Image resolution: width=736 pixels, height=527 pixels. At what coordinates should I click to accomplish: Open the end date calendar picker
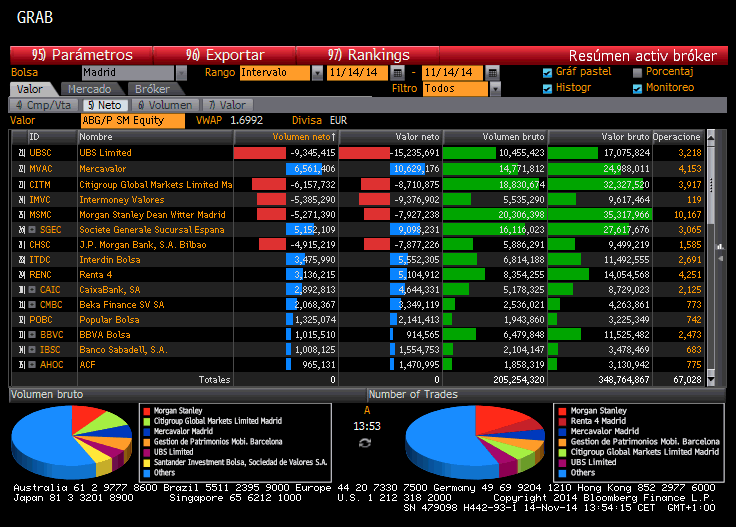tap(492, 73)
